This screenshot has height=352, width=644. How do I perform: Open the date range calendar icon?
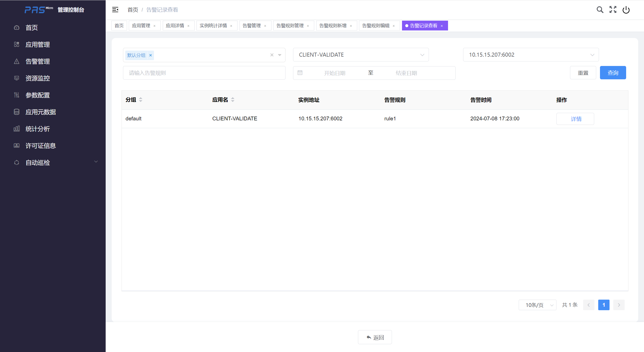pyautogui.click(x=300, y=73)
